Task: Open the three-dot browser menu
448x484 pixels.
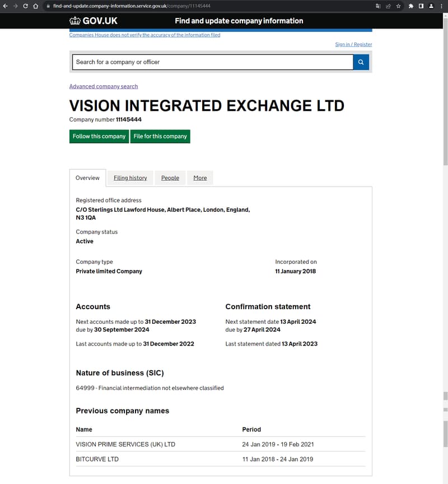Action: coord(441,6)
